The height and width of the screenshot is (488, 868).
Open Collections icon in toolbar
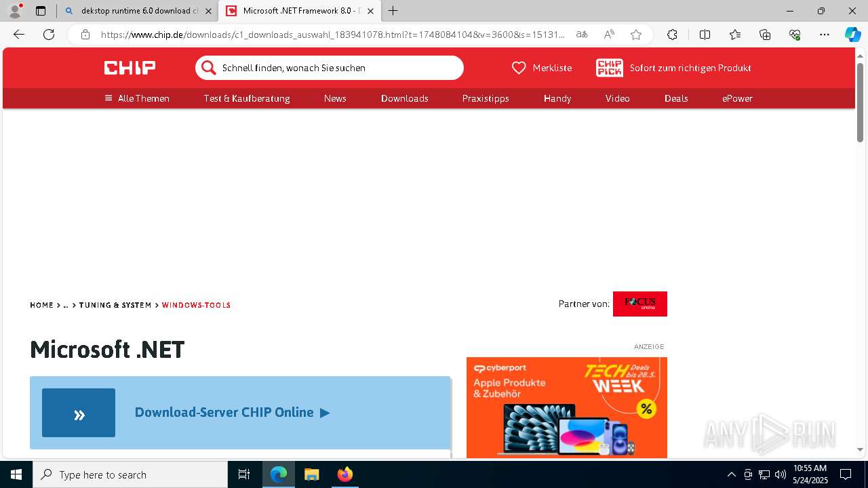click(765, 35)
